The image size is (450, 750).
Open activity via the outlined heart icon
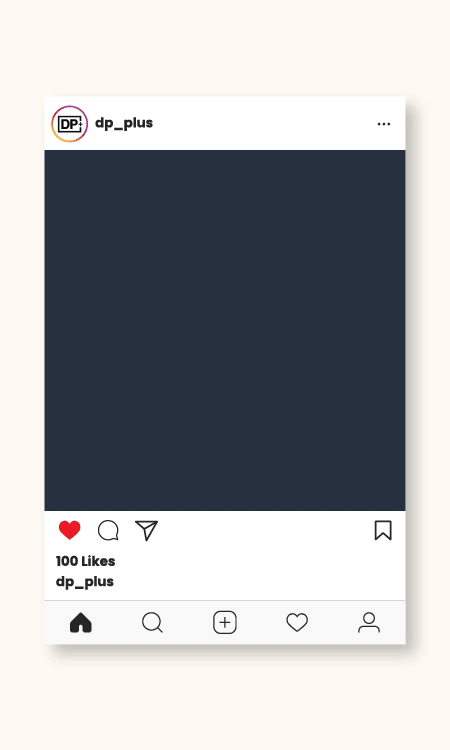pos(297,623)
